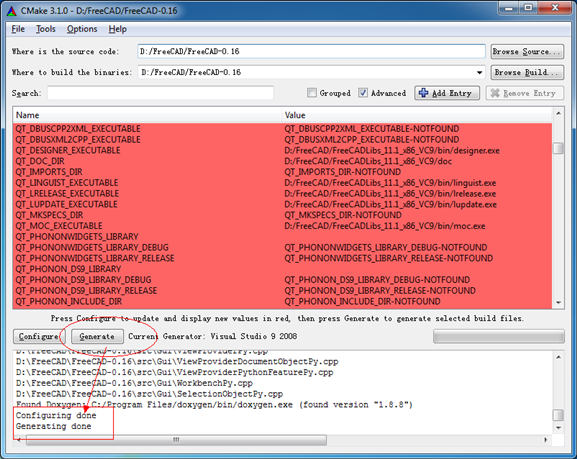
Task: Open the Help menu
Action: coord(117,29)
